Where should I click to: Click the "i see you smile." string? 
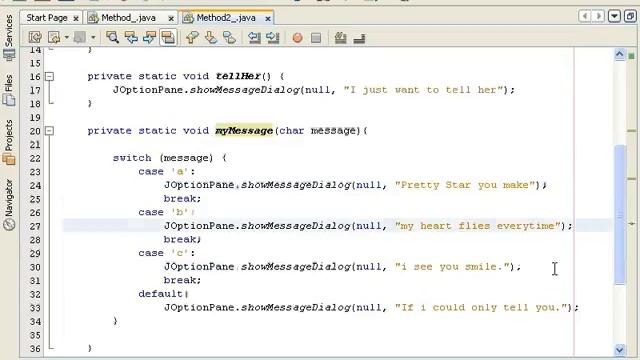(452, 267)
